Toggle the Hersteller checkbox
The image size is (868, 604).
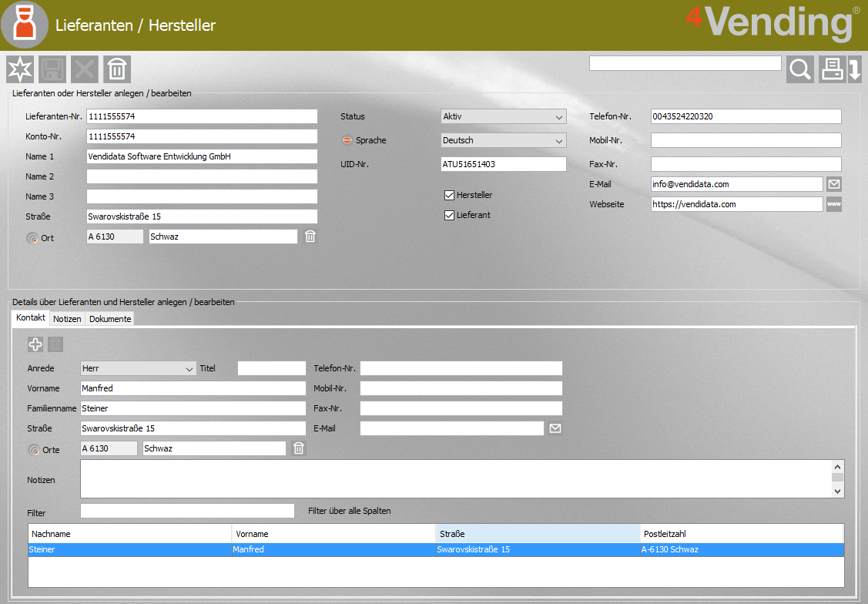click(x=449, y=195)
